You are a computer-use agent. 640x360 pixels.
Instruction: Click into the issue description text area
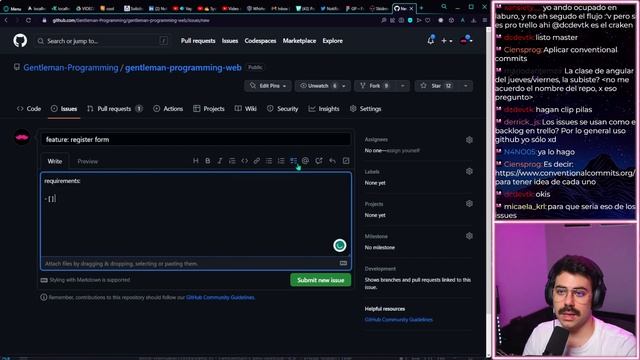tap(196, 214)
